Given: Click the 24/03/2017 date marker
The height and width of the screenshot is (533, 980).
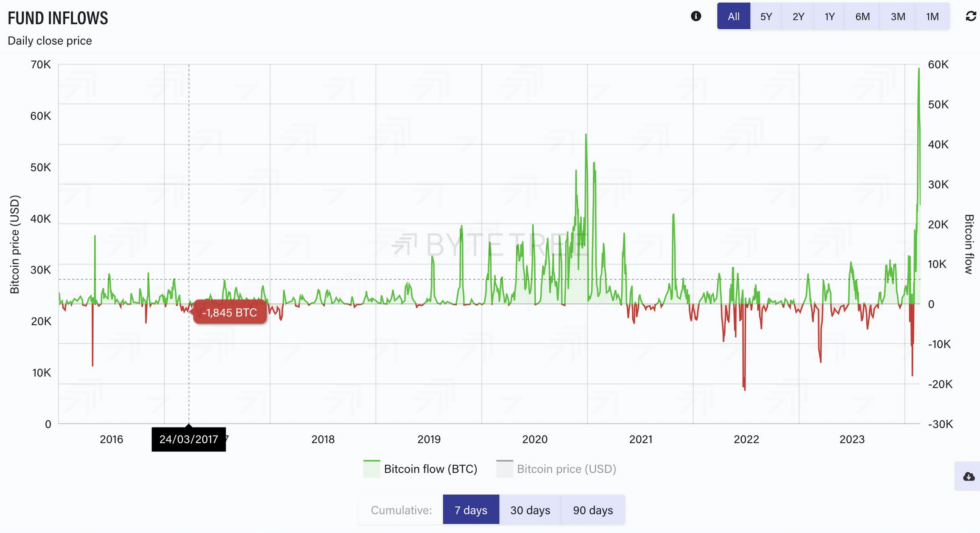Looking at the screenshot, I should tap(189, 439).
